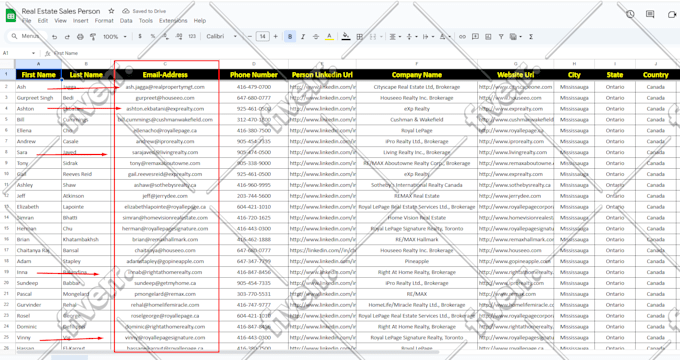The image size is (680, 360).
Task: Toggle bold formatting
Action: tap(290, 36)
